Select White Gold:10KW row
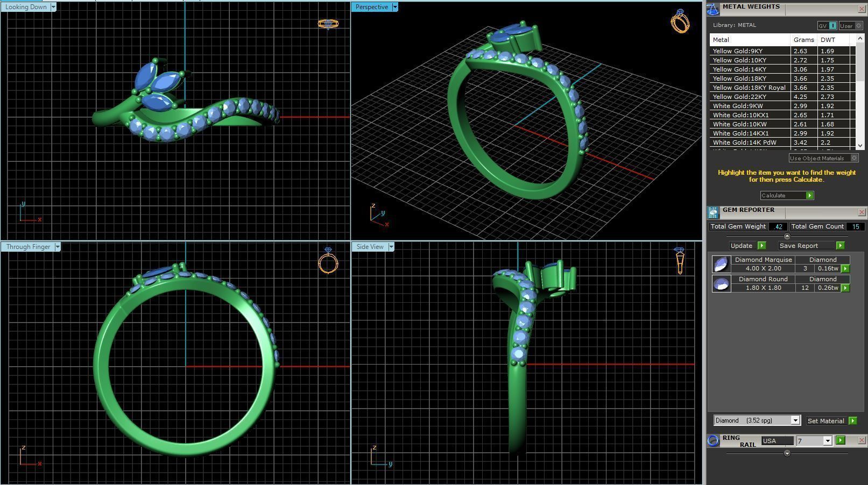The height and width of the screenshot is (485, 868). click(782, 124)
